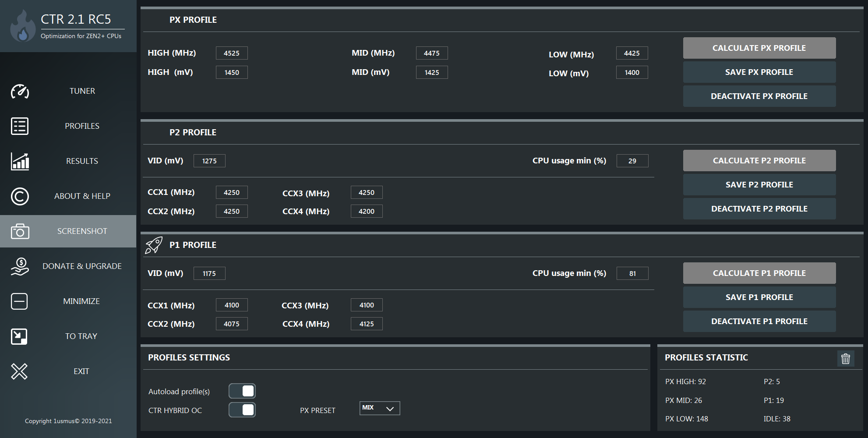This screenshot has height=438, width=868.
Task: Select the 'PX LOW: 148' statistic
Action: tap(687, 419)
